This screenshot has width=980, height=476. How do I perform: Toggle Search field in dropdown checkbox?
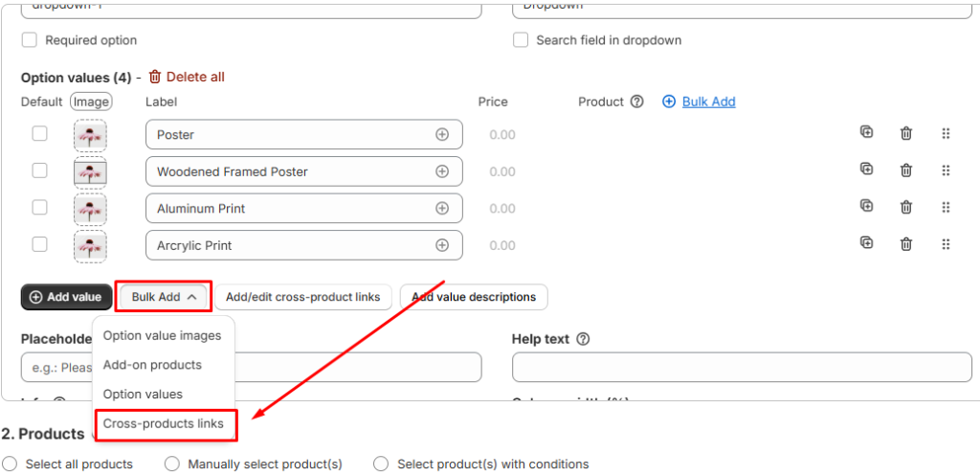click(521, 40)
